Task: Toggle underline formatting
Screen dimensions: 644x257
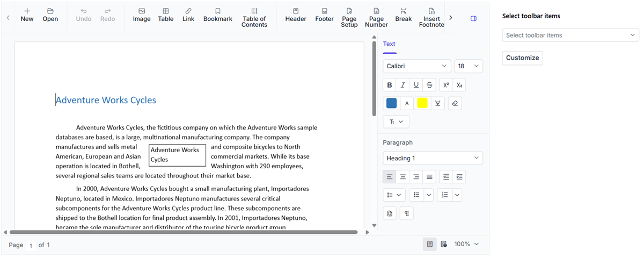Action: click(x=416, y=85)
